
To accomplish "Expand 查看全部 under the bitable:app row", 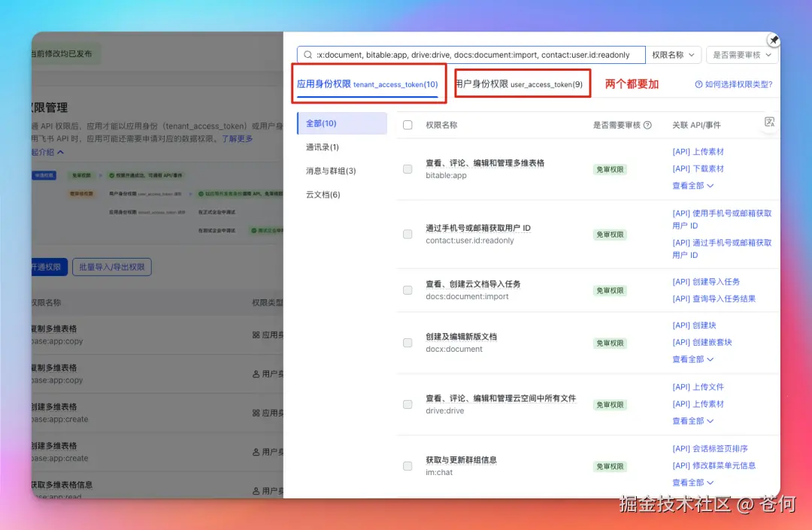I will [x=692, y=185].
